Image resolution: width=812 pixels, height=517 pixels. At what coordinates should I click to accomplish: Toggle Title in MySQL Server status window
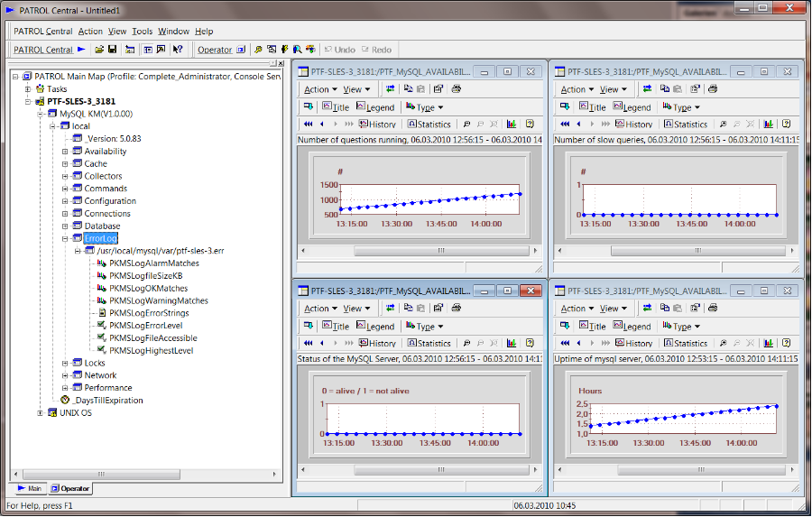coord(336,327)
